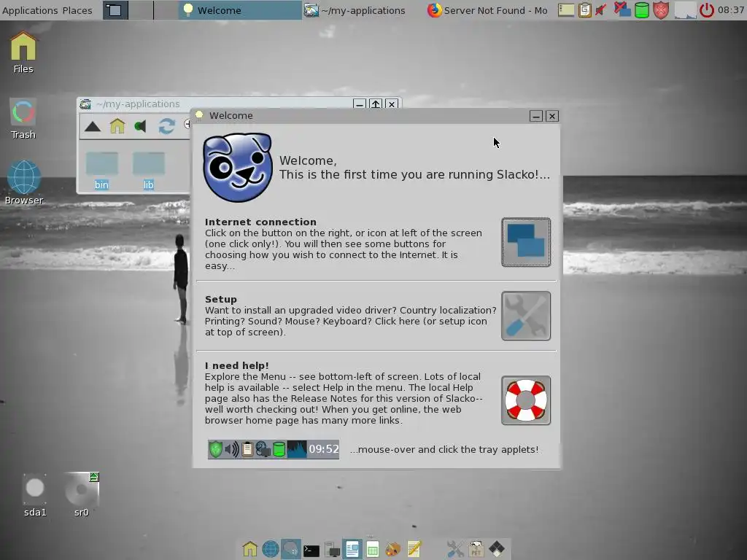Image resolution: width=747 pixels, height=560 pixels.
Task: Minimize the Welcome window
Action: [536, 116]
